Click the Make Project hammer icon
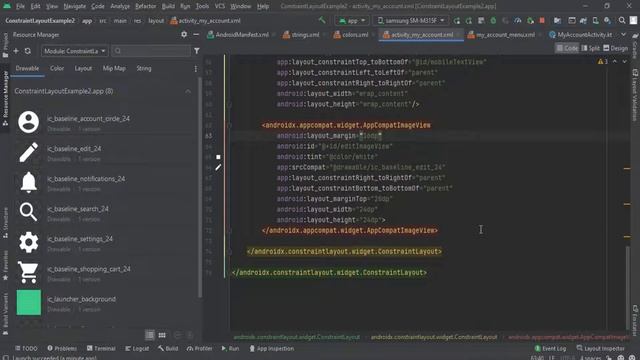The height and width of the screenshot is (360, 640). pyautogui.click(x=322, y=20)
